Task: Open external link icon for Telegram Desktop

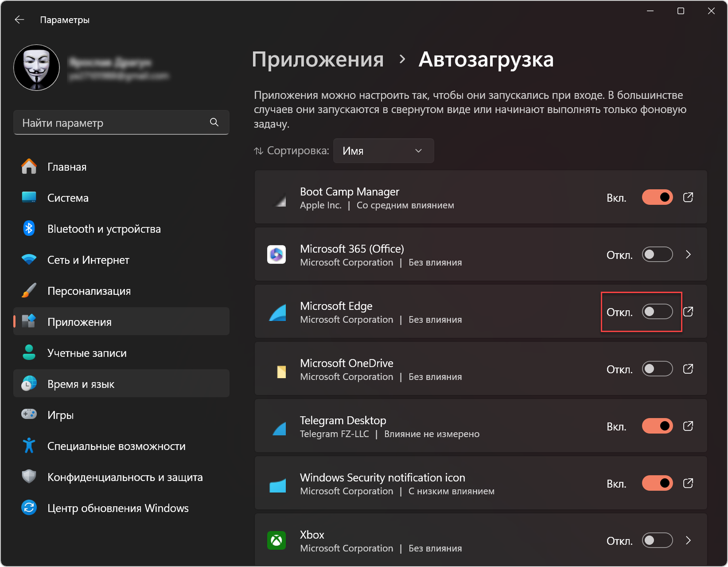Action: (688, 426)
